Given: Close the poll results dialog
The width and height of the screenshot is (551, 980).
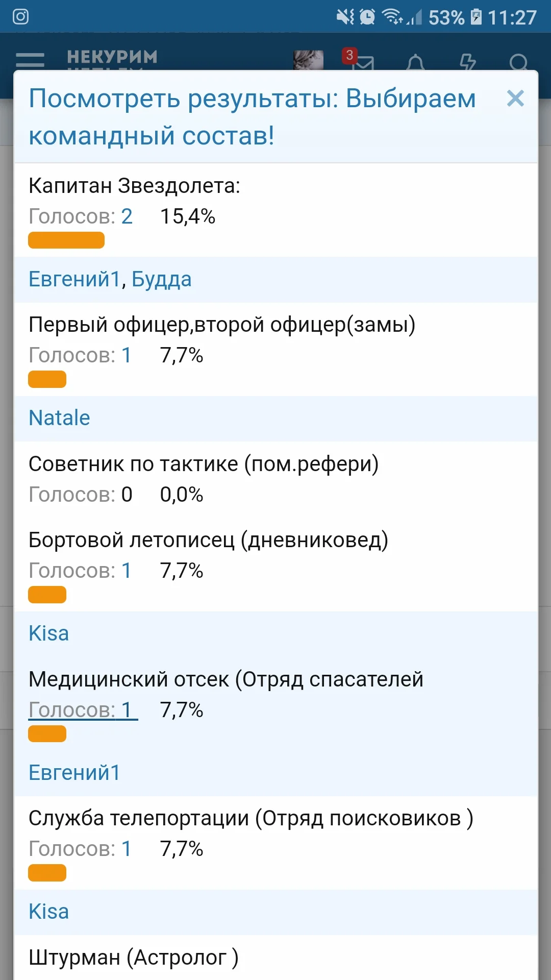Looking at the screenshot, I should 515,99.
